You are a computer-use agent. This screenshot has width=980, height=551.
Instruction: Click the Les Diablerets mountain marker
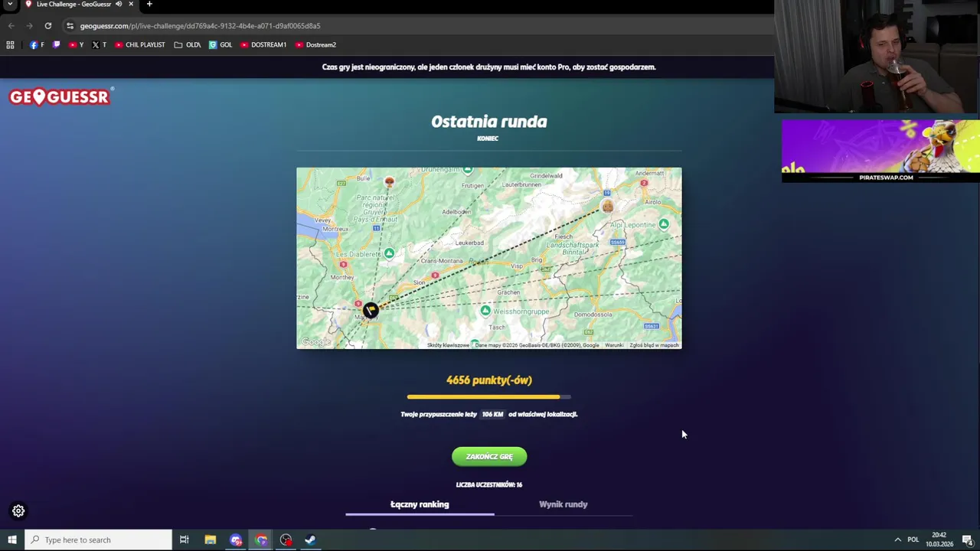pos(389,253)
